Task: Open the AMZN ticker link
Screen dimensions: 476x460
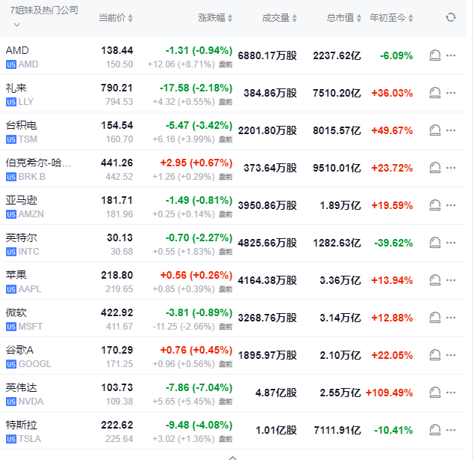Action: [31, 214]
